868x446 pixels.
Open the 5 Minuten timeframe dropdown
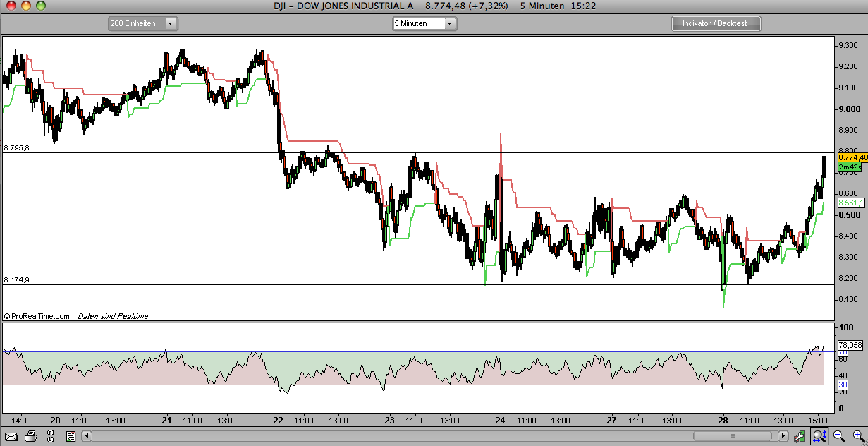point(424,23)
